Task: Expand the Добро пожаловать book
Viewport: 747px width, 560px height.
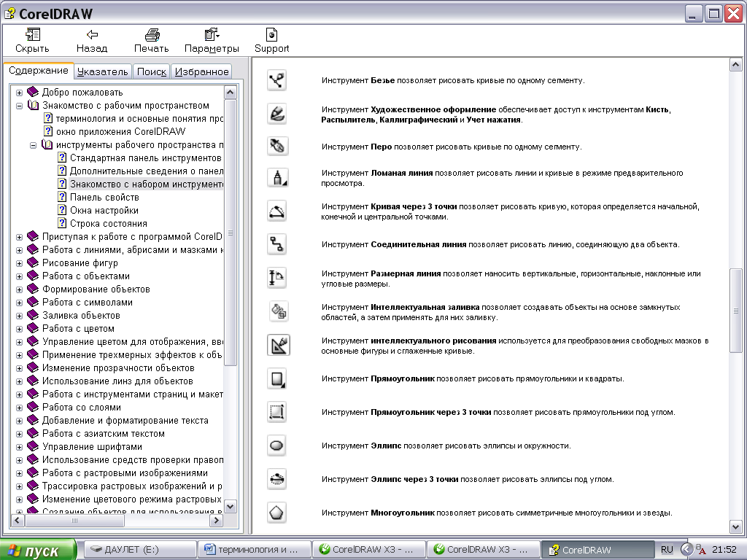Action: pos(19,93)
